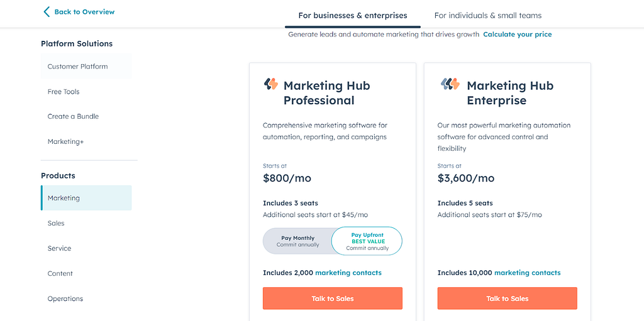This screenshot has width=644, height=321.
Task: Open marketing contacts link in Enterprise card
Action: point(528,273)
